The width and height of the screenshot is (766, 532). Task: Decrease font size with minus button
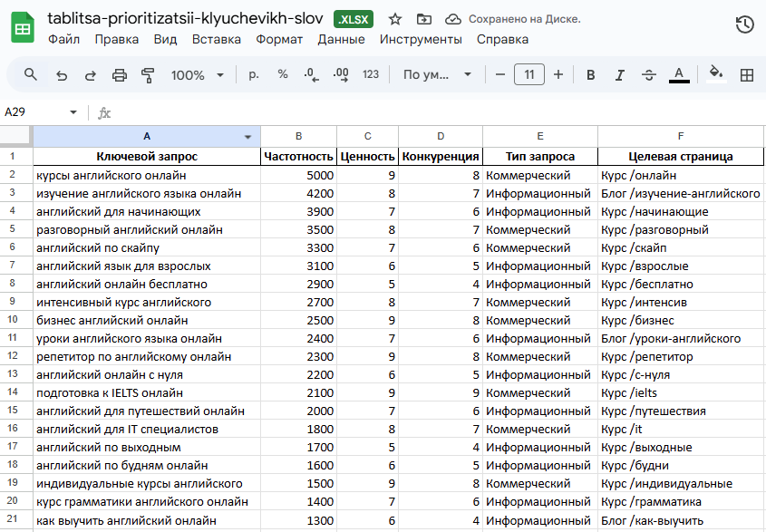pyautogui.click(x=499, y=74)
